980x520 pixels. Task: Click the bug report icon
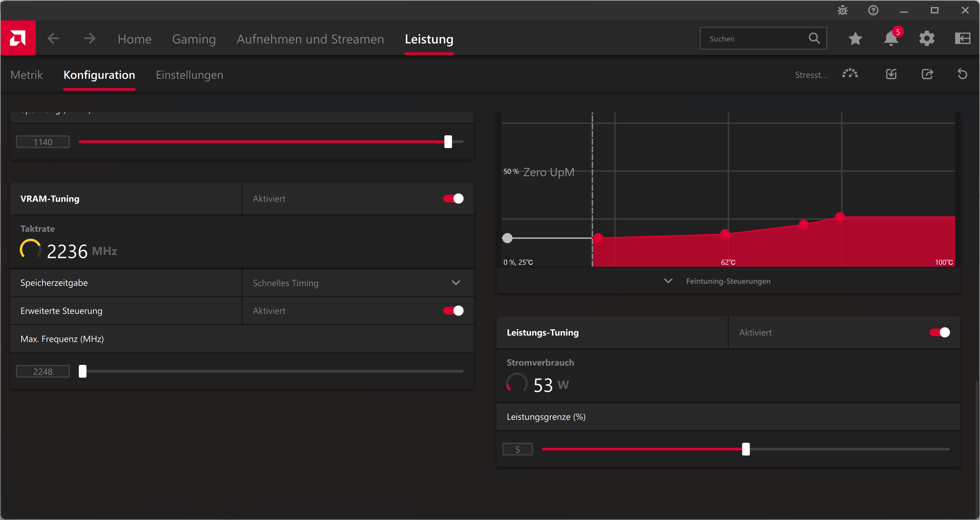(842, 10)
